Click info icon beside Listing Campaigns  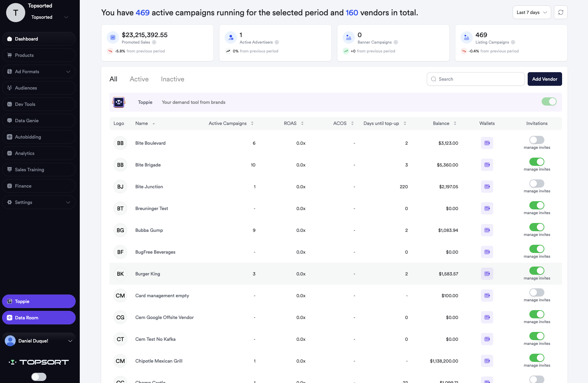[513, 42]
